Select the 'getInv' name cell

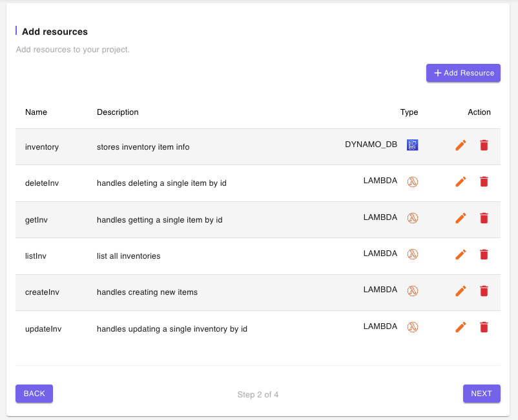(36, 220)
